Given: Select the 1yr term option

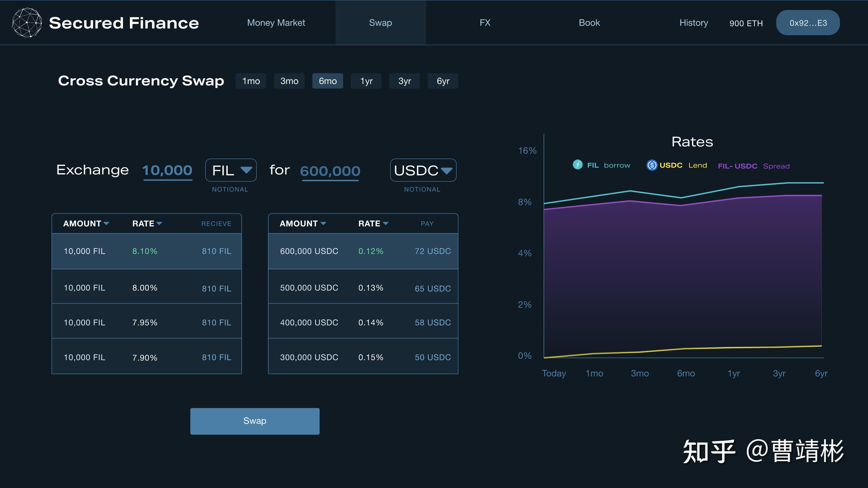Looking at the screenshot, I should point(366,81).
